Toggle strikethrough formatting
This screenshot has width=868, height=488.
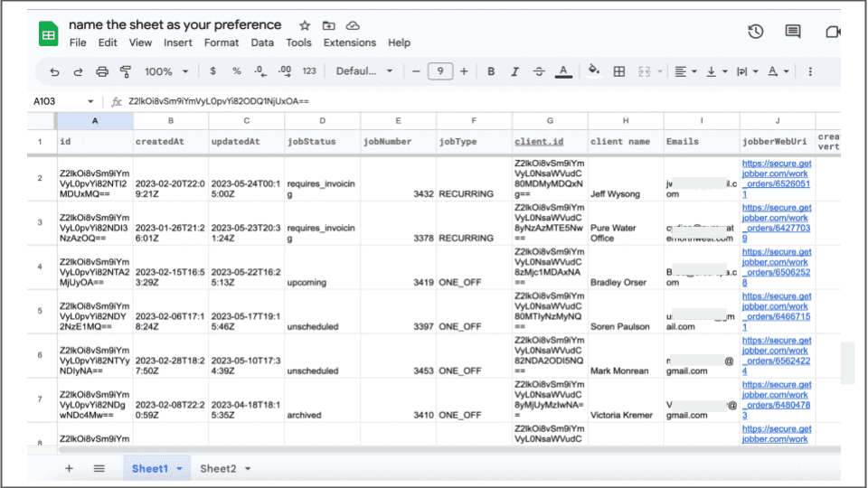point(539,71)
